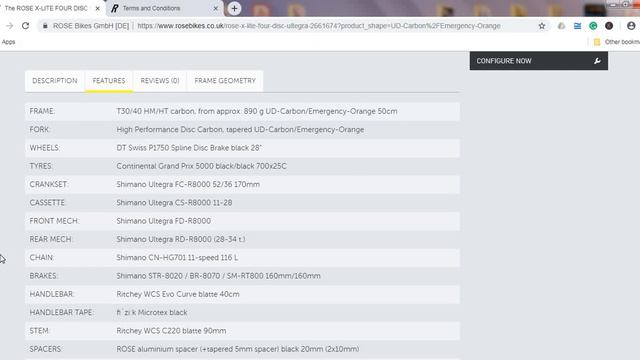The image size is (640, 360).
Task: Open the green circular extension icon
Action: (593, 26)
